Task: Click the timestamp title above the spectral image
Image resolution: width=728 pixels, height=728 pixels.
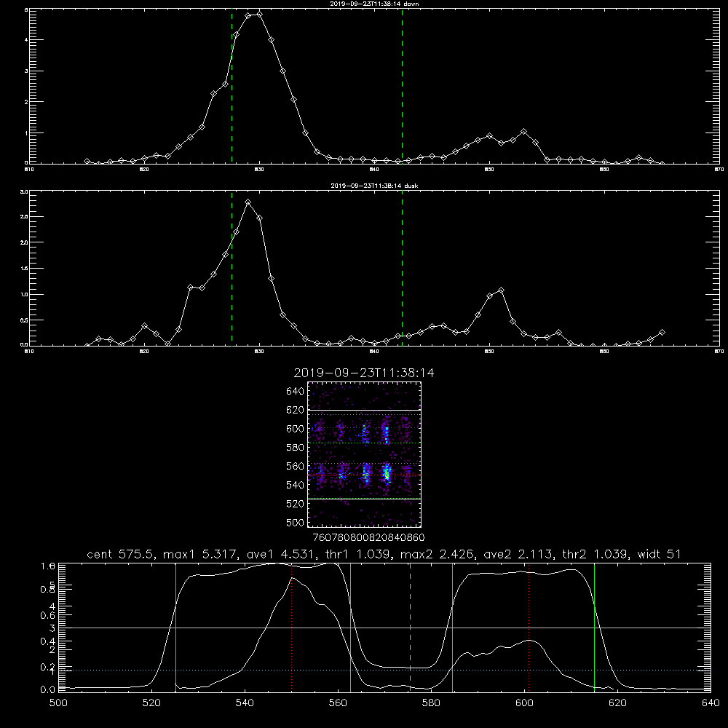Action: click(364, 373)
